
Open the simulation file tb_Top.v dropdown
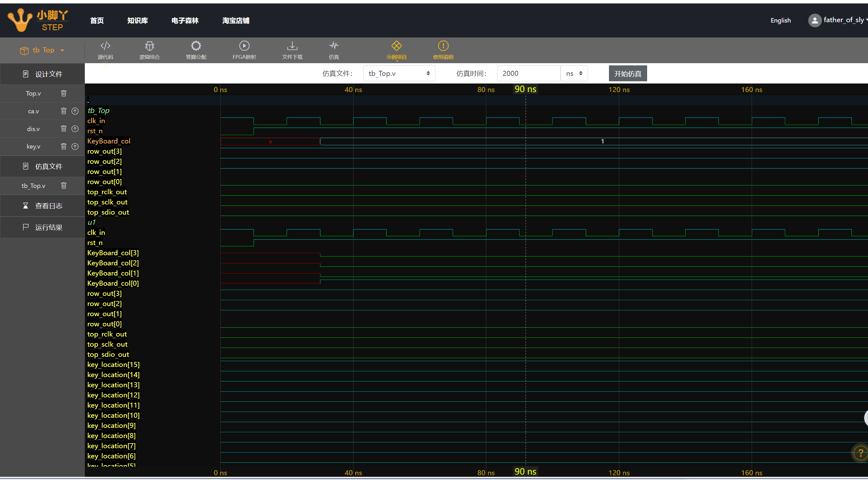point(399,73)
